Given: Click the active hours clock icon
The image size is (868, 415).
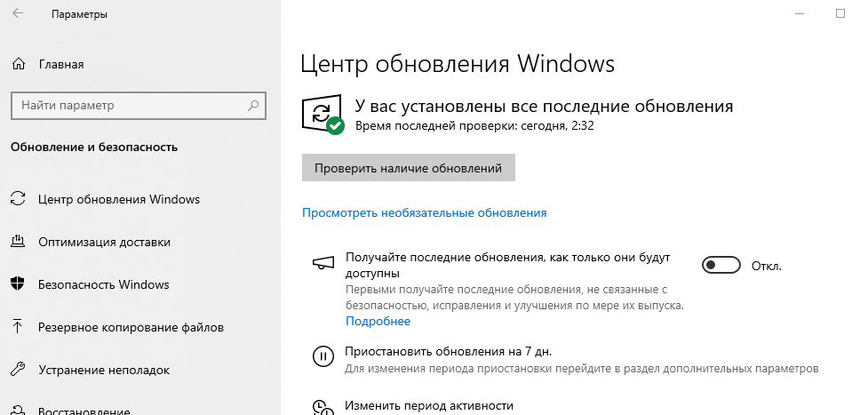Looking at the screenshot, I should click(x=323, y=407).
